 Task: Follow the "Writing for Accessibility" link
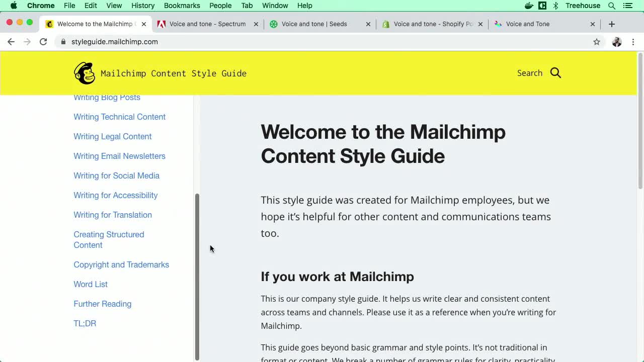(115, 195)
